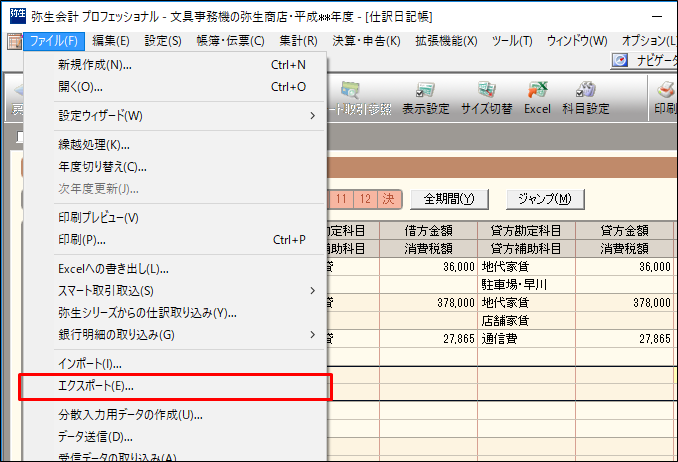Click the 貸方勘定科目 column header
The height and width of the screenshot is (462, 678).
coord(526,231)
